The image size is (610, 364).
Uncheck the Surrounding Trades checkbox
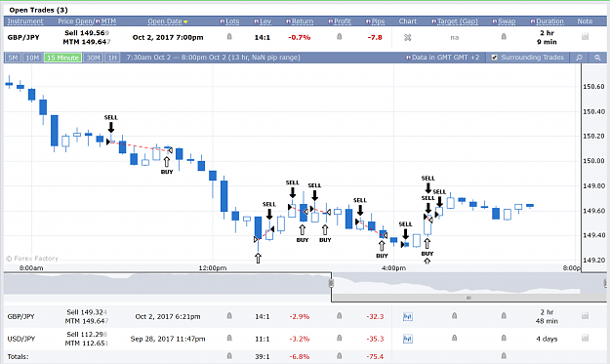[495, 58]
